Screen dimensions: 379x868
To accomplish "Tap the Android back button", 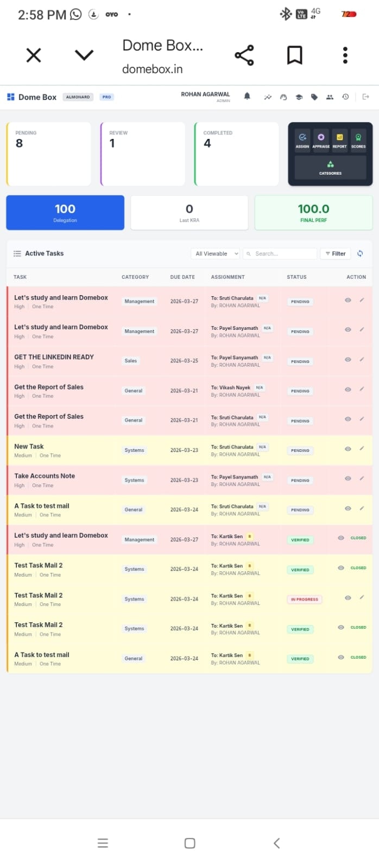I will [x=277, y=843].
